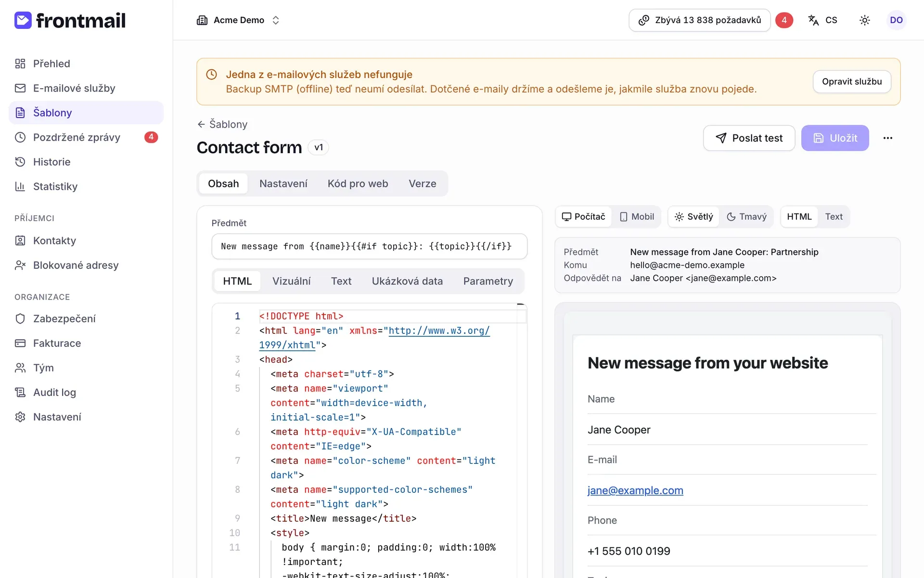The height and width of the screenshot is (578, 924).
Task: Click the Historie icon in sidebar
Action: pyautogui.click(x=20, y=162)
